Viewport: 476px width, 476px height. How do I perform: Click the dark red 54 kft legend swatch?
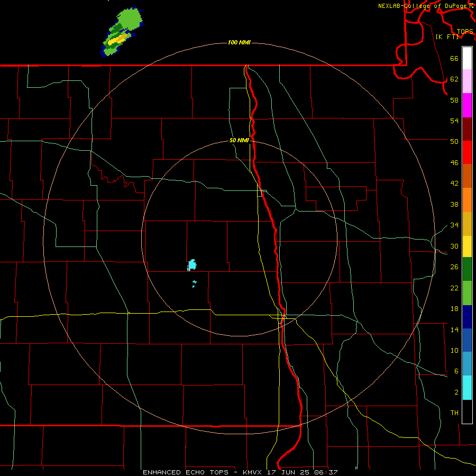pos(467,129)
